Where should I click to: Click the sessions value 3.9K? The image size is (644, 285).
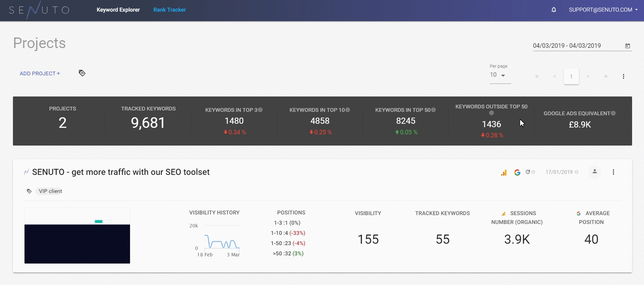click(x=517, y=239)
